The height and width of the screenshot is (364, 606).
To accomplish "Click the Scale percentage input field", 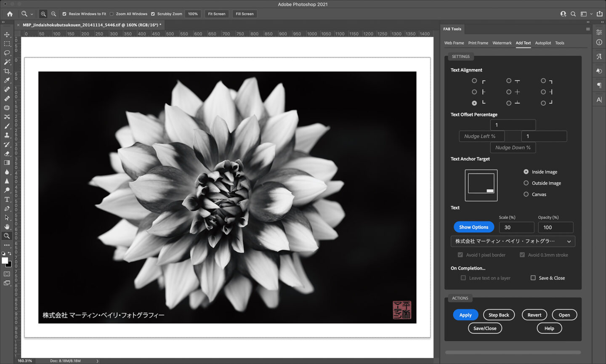I will tap(516, 227).
